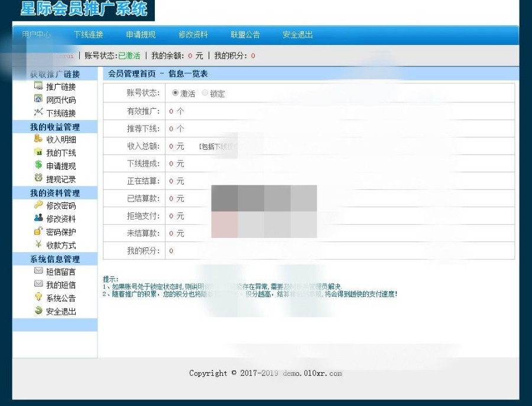The height and width of the screenshot is (406, 532).
Task: Click the 修改资料 sidebar text link
Action: (x=61, y=219)
